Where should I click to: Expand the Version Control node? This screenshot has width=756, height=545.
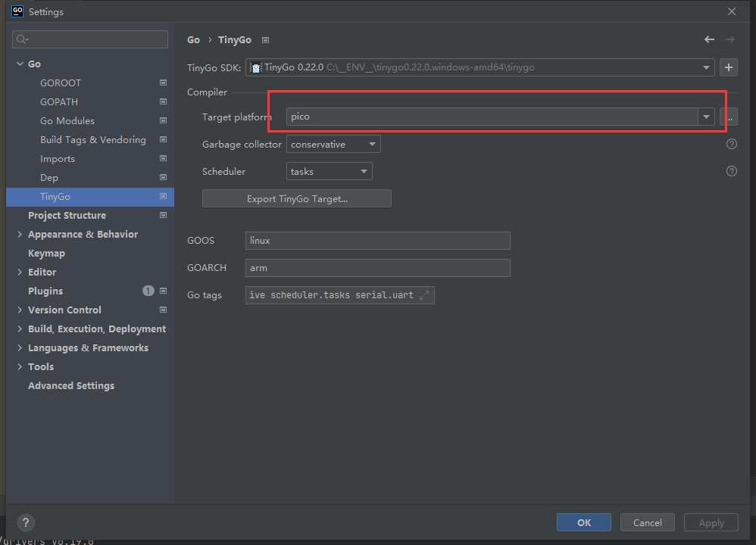click(x=20, y=310)
